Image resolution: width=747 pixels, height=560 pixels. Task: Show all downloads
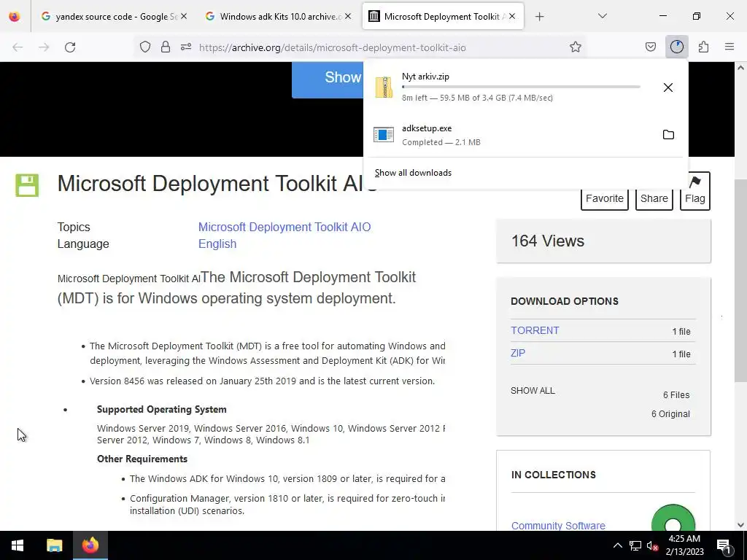click(x=413, y=173)
